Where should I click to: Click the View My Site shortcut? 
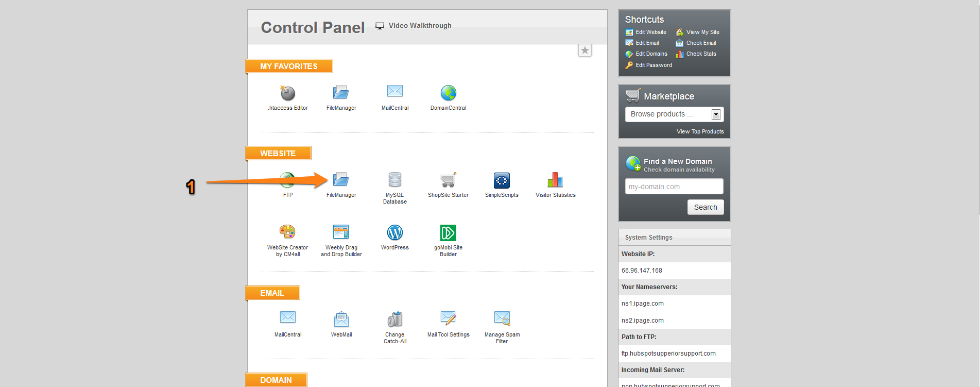pyautogui.click(x=698, y=32)
